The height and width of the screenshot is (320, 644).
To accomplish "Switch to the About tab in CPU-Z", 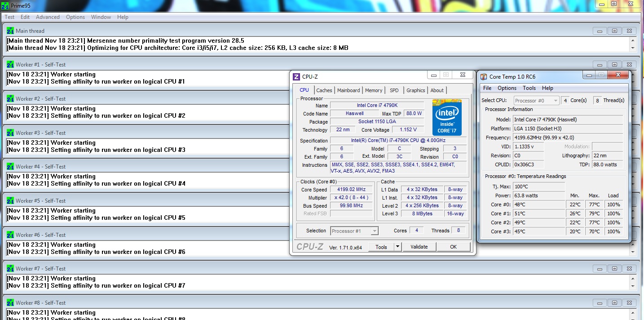I will pyautogui.click(x=437, y=90).
